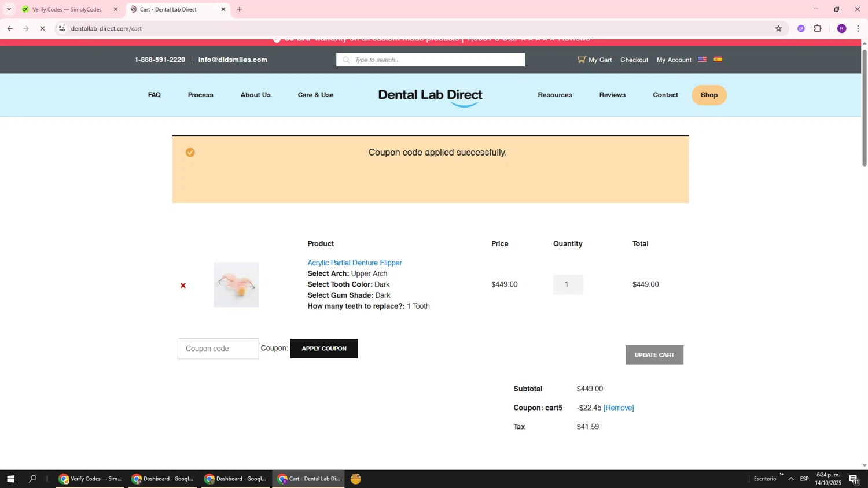Open new browser tab with plus

240,9
